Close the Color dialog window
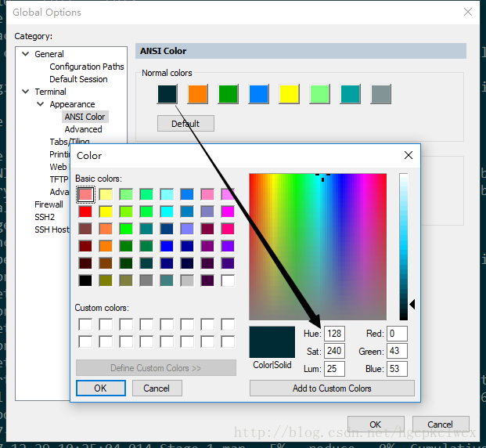Viewport: 486px width, 448px height. tap(409, 155)
